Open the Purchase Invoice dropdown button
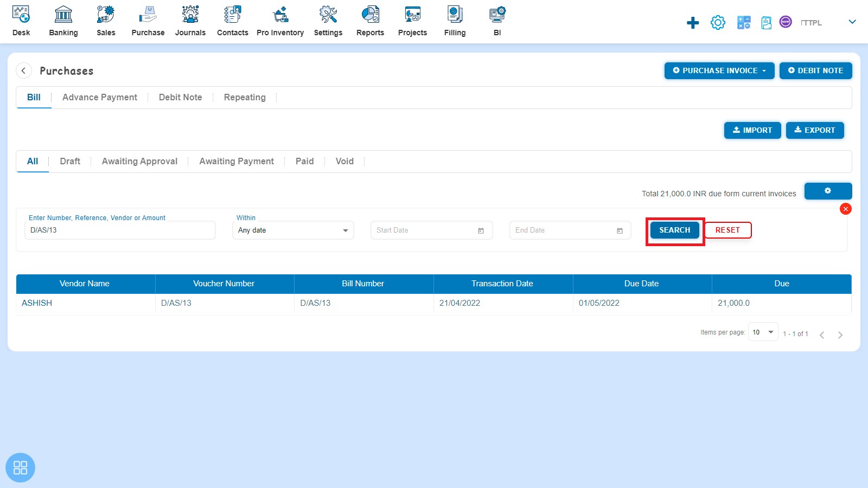The width and height of the screenshot is (868, 488). click(719, 70)
